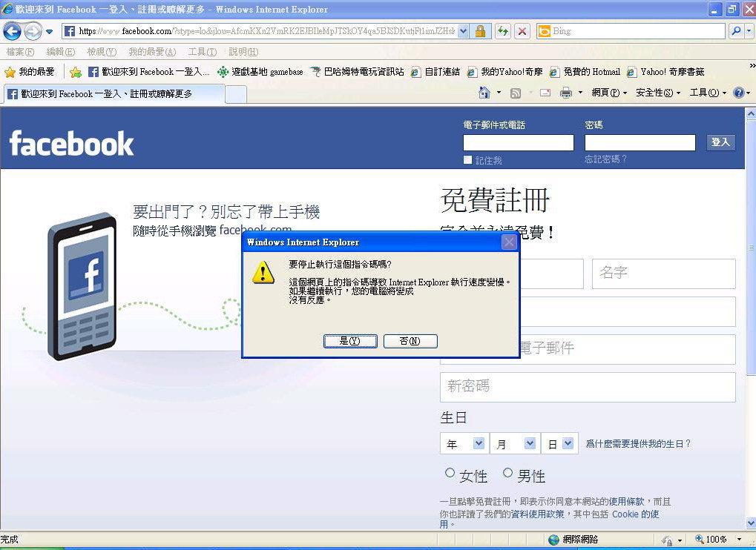The width and height of the screenshot is (756, 550).
Task: Click the Help question mark icon
Action: (739, 93)
